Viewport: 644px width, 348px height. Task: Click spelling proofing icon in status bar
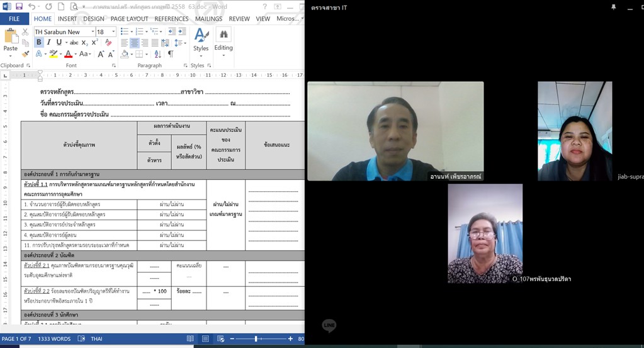coord(81,339)
